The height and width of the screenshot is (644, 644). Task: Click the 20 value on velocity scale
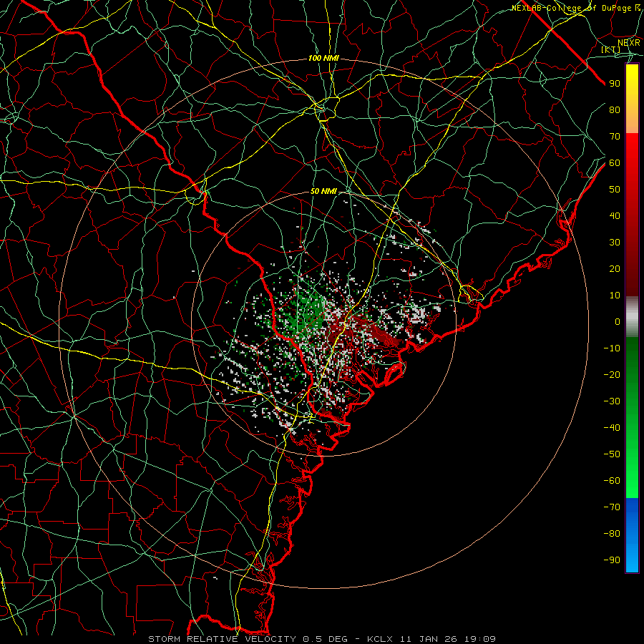615,269
